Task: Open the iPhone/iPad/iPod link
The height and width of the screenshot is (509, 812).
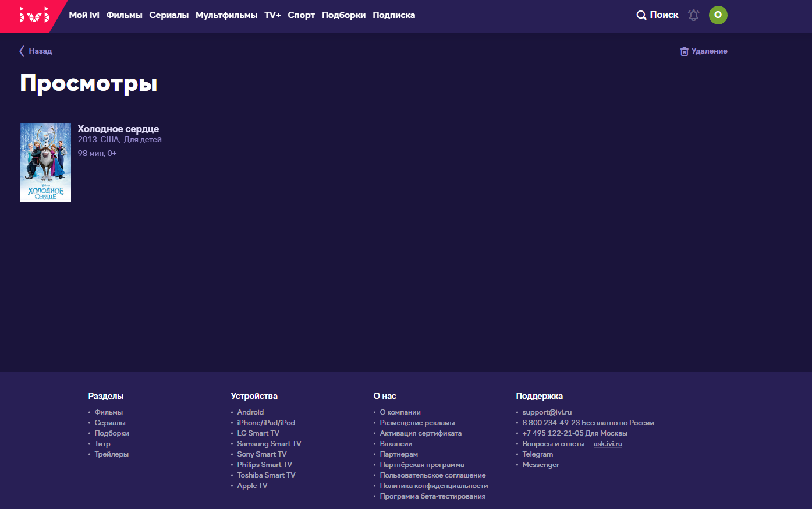Action: pyautogui.click(x=266, y=423)
